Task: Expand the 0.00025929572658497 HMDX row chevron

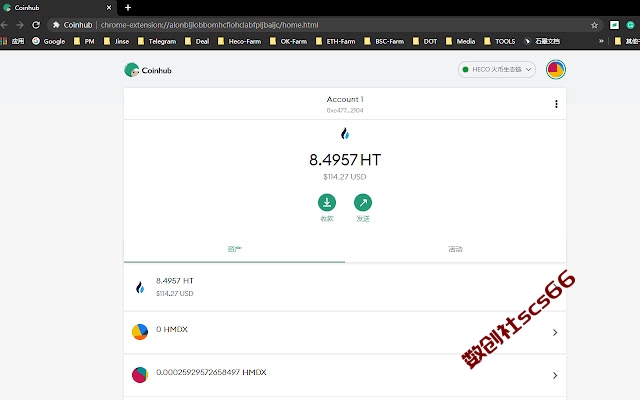Action: pos(555,375)
